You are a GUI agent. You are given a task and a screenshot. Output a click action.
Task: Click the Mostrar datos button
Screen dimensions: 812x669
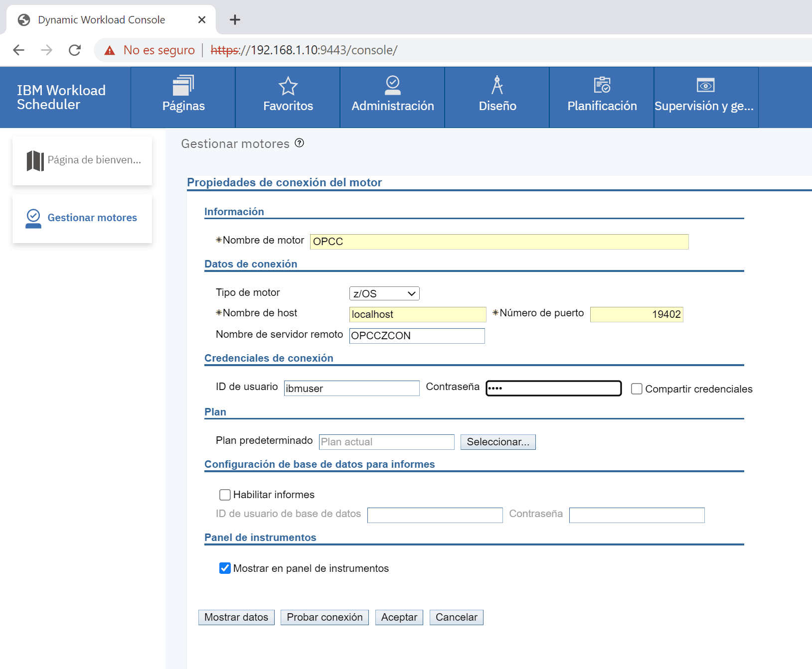coord(236,617)
